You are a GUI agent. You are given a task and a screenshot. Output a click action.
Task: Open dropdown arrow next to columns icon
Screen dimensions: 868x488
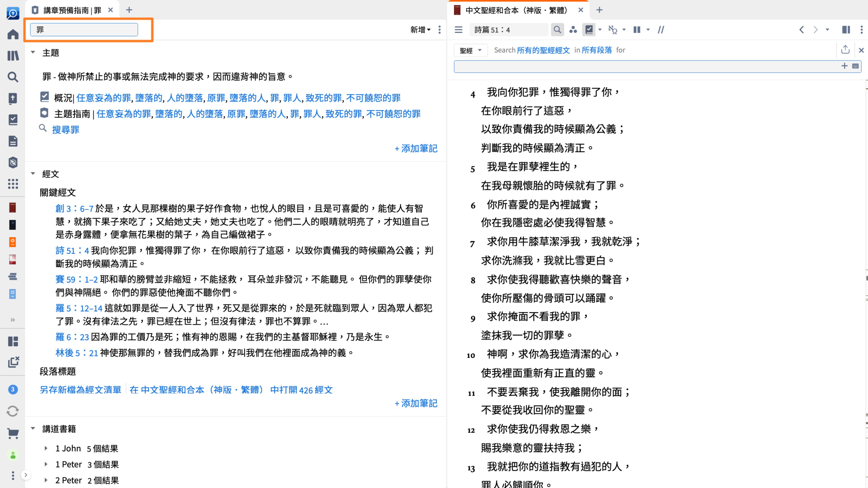[x=648, y=30]
